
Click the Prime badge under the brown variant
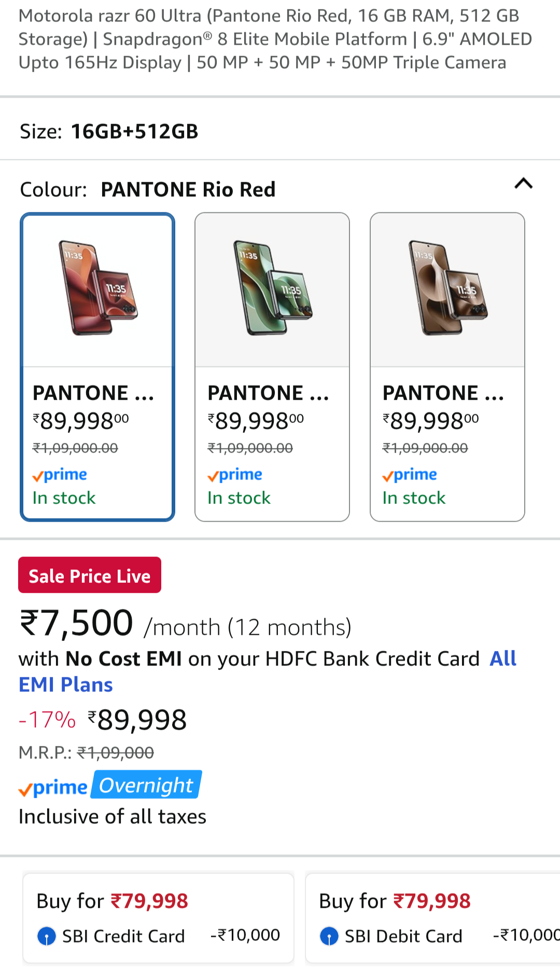409,474
